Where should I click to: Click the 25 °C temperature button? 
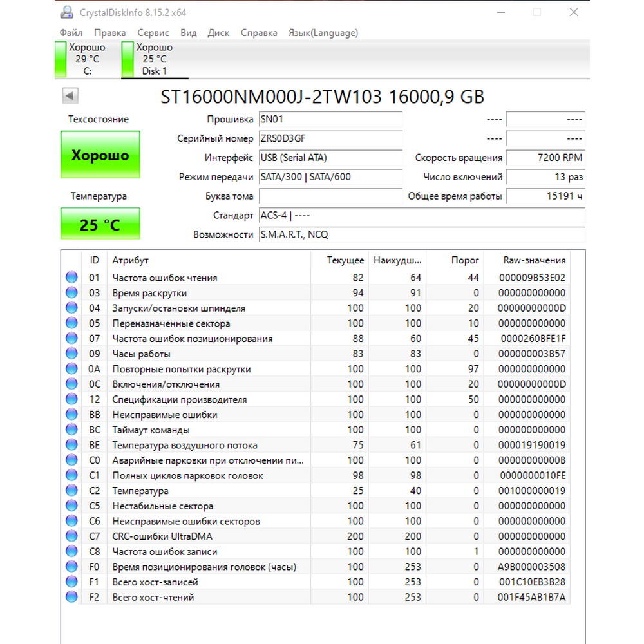[x=100, y=223]
